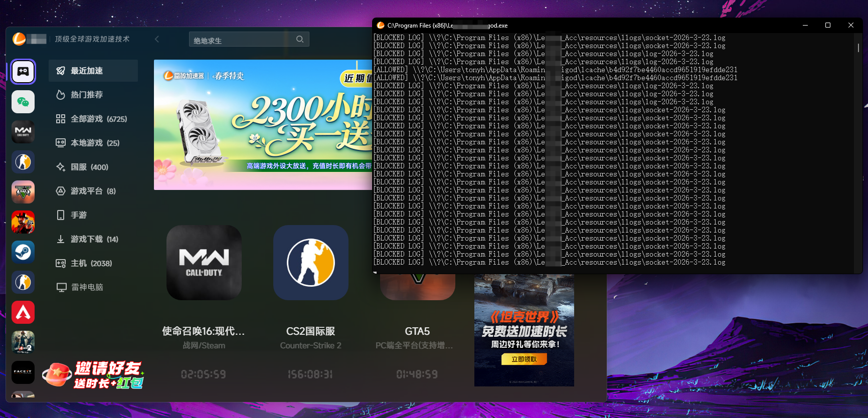This screenshot has height=418, width=868.
Task: Select the FACEIT sidebar icon
Action: click(x=23, y=372)
